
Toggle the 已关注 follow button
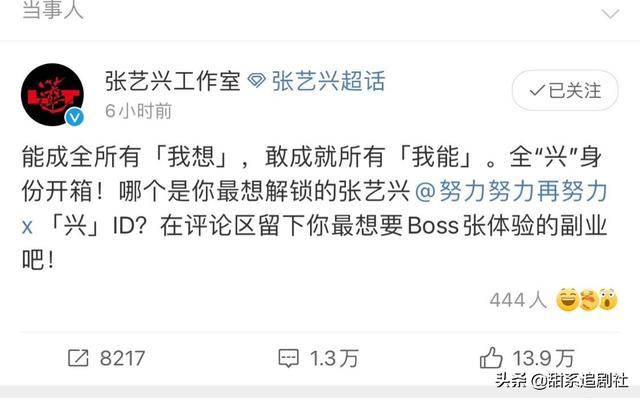click(565, 90)
